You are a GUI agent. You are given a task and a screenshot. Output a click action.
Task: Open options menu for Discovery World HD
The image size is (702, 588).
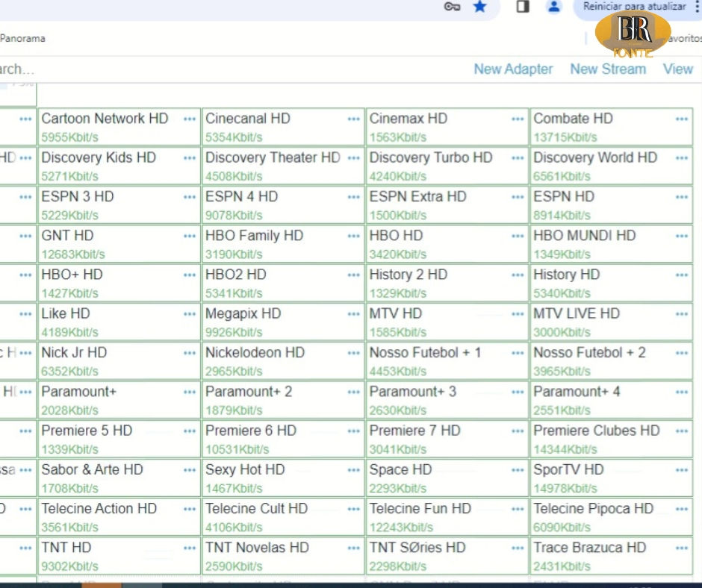coord(682,158)
